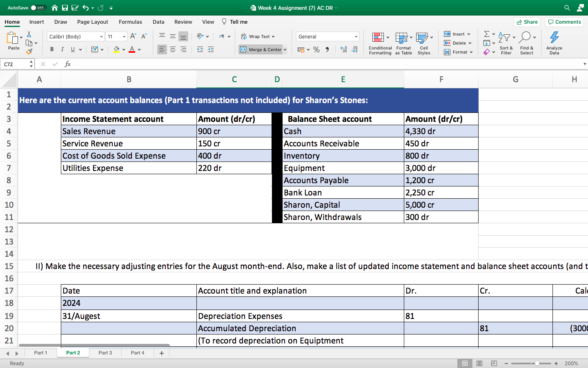The image size is (588, 368).
Task: Click the Share button
Action: coord(527,22)
